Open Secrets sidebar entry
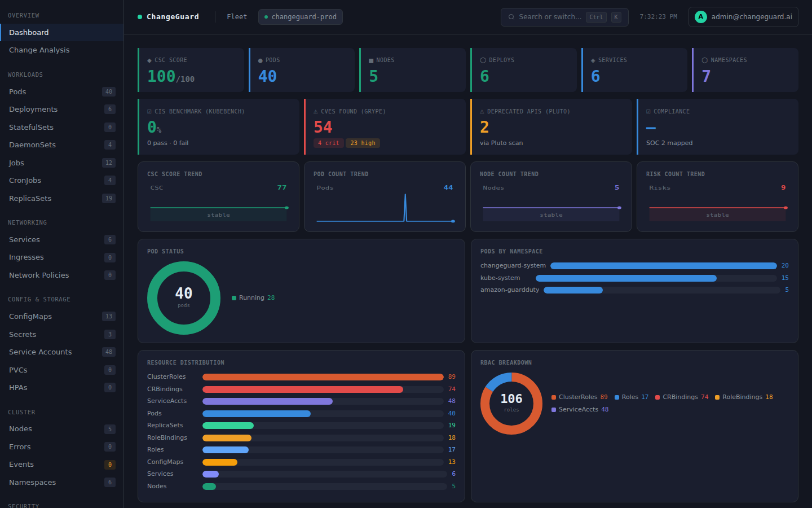 (x=62, y=334)
